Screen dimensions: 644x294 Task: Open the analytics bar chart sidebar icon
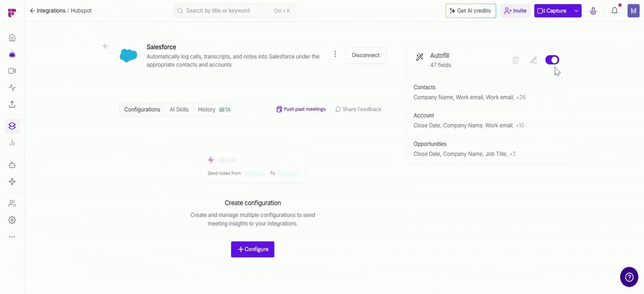click(x=12, y=143)
